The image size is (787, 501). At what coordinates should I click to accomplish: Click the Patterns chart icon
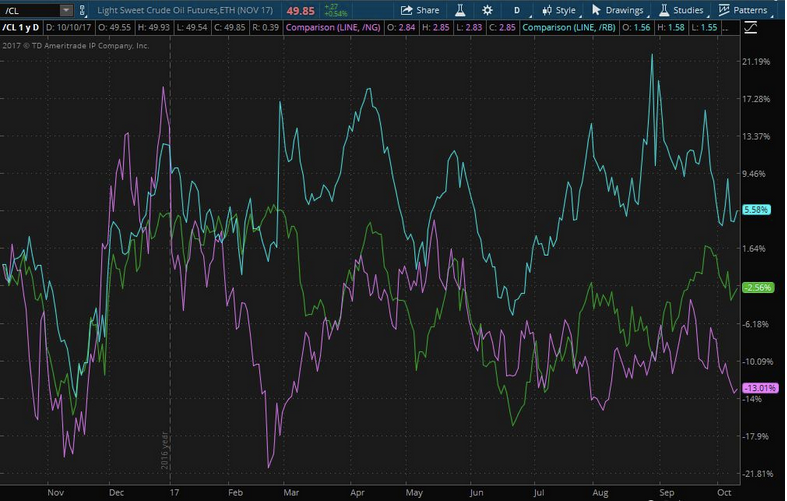(x=724, y=10)
